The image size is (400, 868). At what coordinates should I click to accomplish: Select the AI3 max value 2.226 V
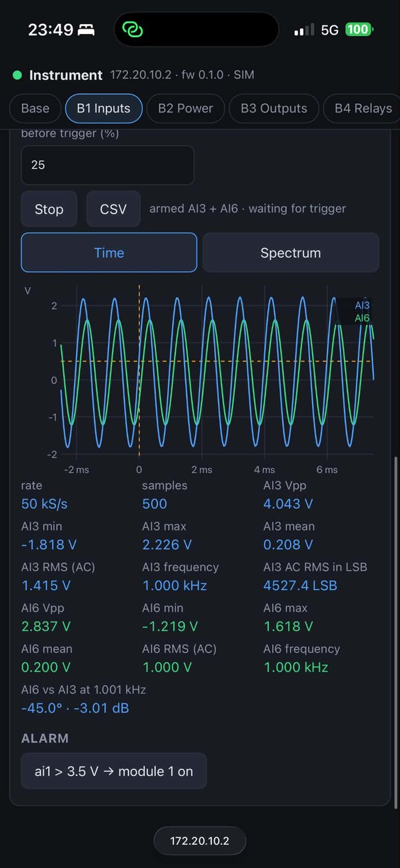coord(167,545)
